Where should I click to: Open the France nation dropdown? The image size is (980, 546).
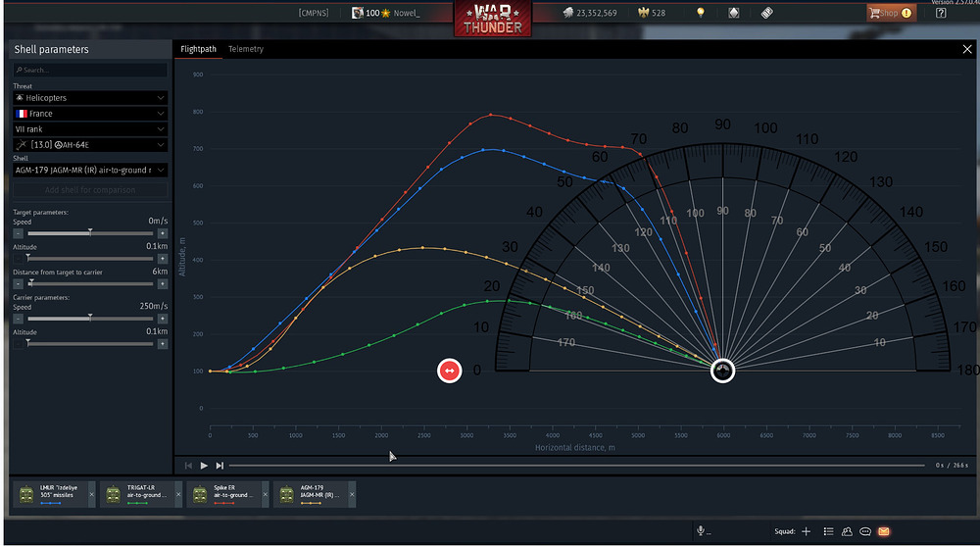click(90, 113)
